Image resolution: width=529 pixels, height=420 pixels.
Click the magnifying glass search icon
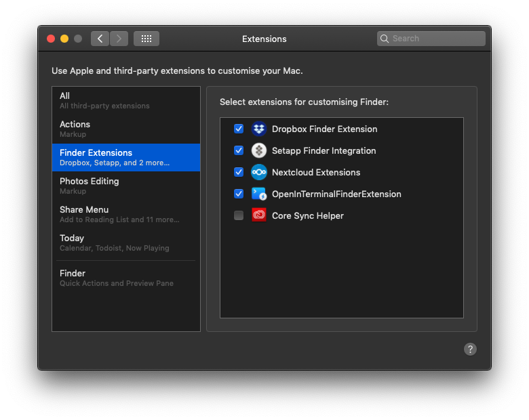pyautogui.click(x=385, y=39)
